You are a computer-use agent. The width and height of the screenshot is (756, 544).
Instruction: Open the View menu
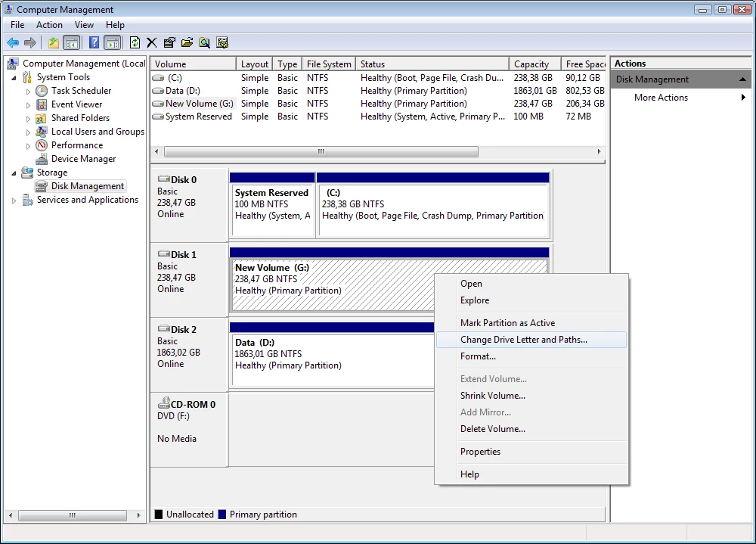pos(84,25)
